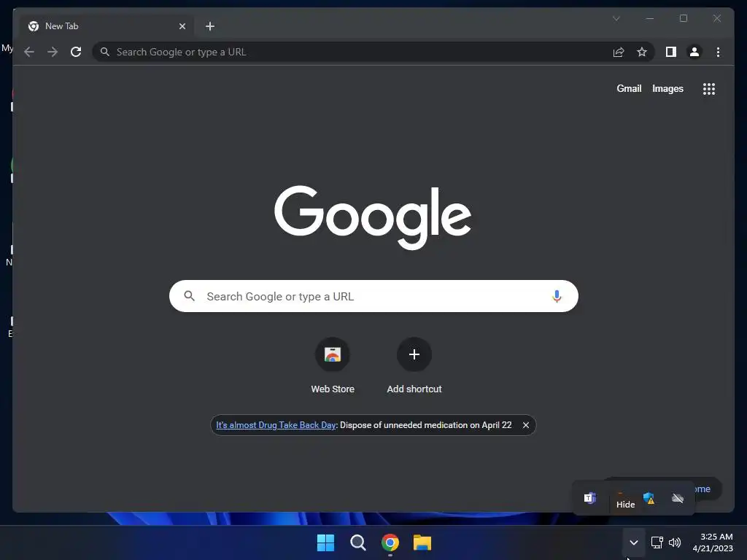Open Gmail link

pos(629,88)
